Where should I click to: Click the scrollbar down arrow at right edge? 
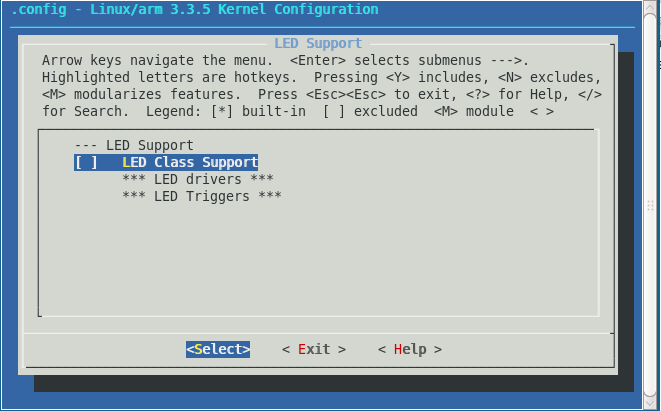pos(650,401)
